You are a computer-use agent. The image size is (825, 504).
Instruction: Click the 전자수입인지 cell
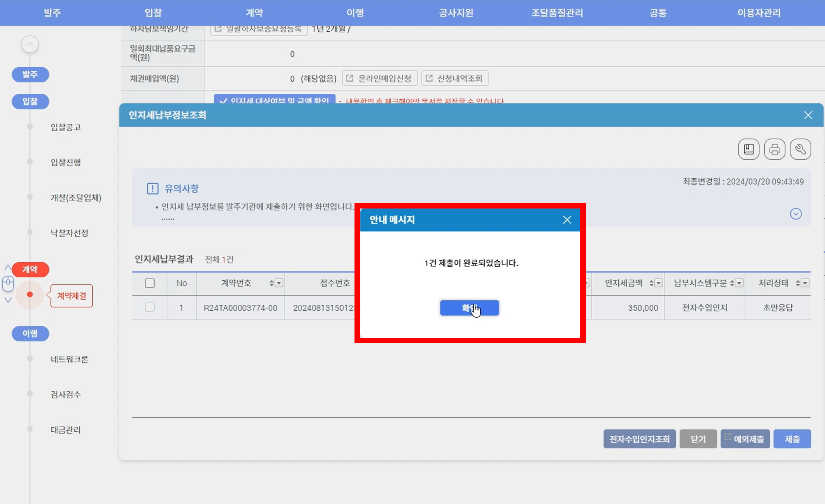704,308
